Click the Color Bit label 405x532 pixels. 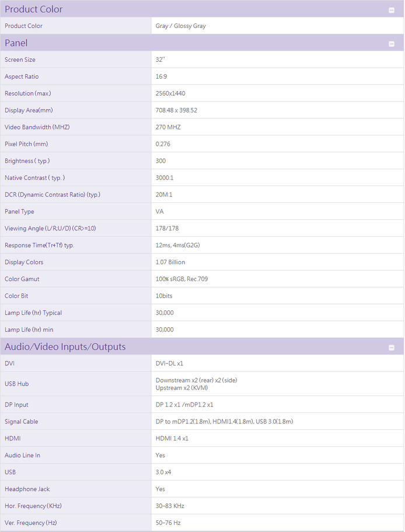(x=16, y=296)
